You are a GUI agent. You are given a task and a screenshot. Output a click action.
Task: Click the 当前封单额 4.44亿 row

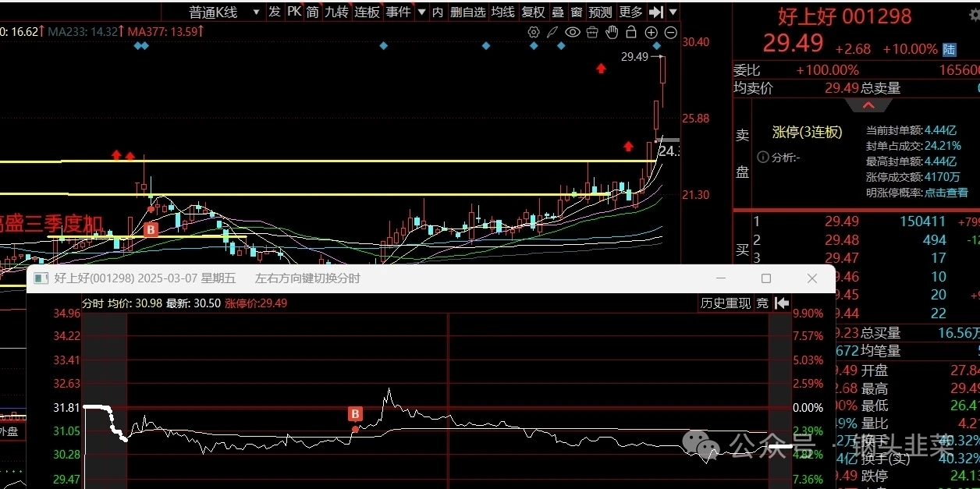click(911, 130)
